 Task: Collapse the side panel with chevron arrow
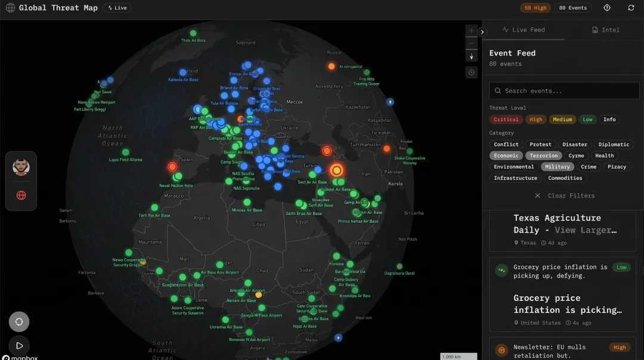(x=482, y=32)
